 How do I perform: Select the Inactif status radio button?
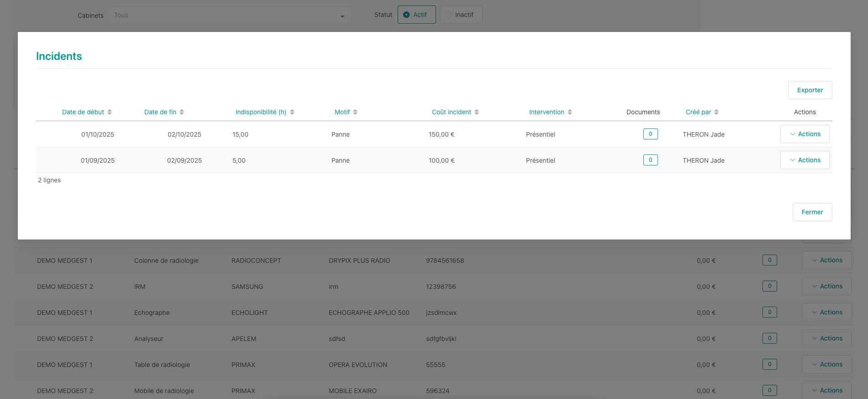point(448,15)
